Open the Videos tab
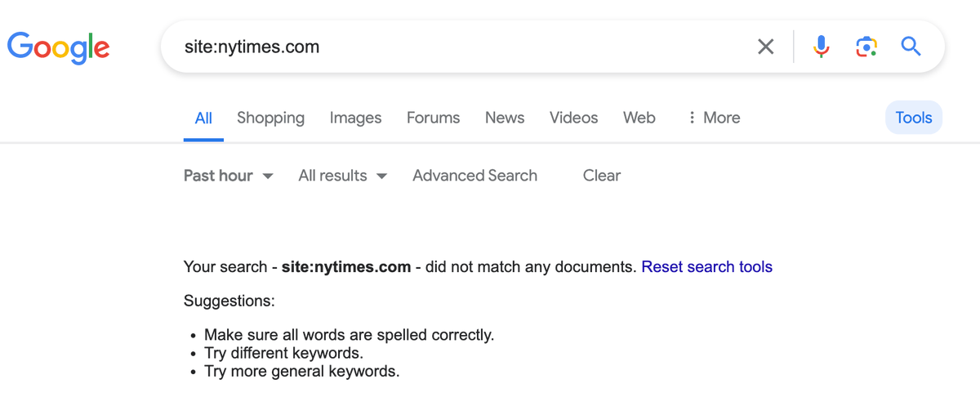Screen dimensions: 980x415 [573, 118]
